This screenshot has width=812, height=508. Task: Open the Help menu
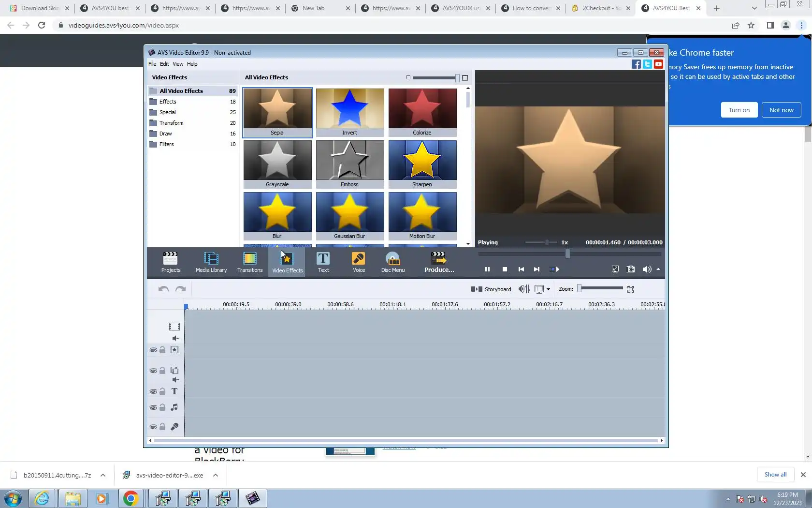pyautogui.click(x=192, y=64)
